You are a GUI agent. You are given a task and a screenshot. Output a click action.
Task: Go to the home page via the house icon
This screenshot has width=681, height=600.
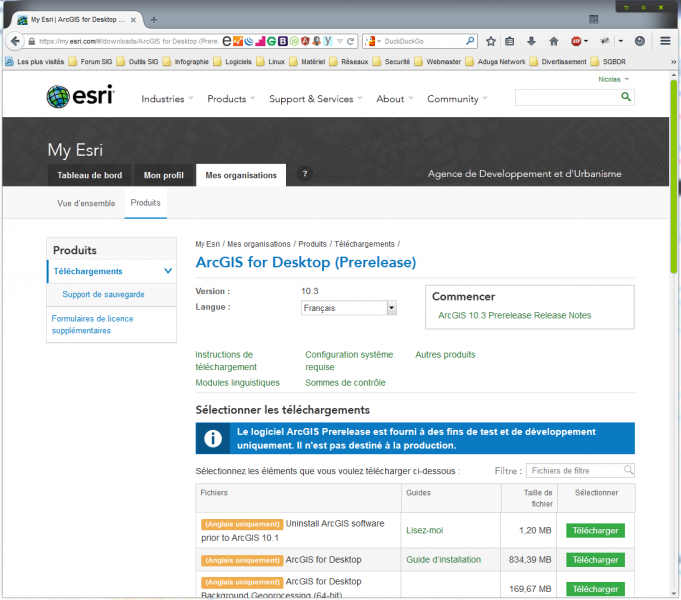tap(553, 41)
